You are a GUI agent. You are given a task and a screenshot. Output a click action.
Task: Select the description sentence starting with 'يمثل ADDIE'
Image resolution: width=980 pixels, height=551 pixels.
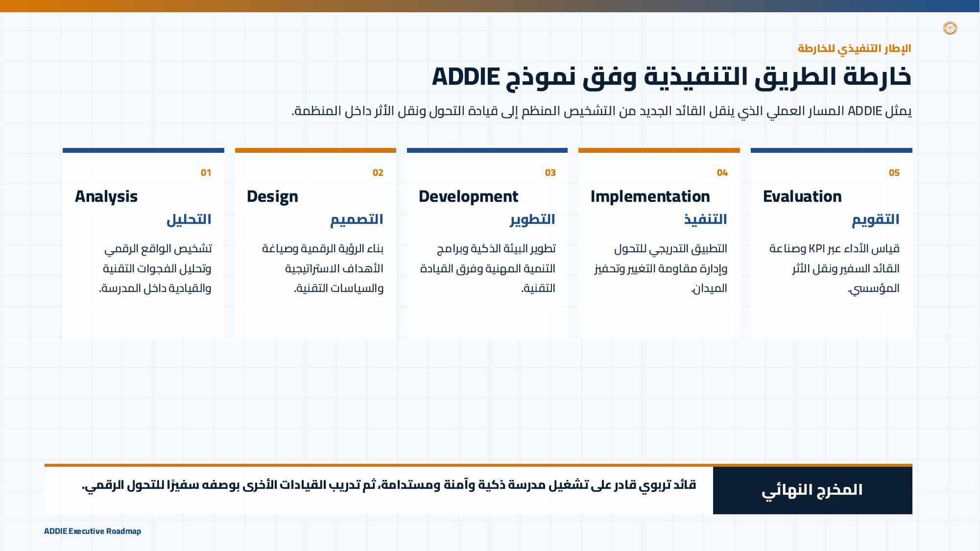602,111
